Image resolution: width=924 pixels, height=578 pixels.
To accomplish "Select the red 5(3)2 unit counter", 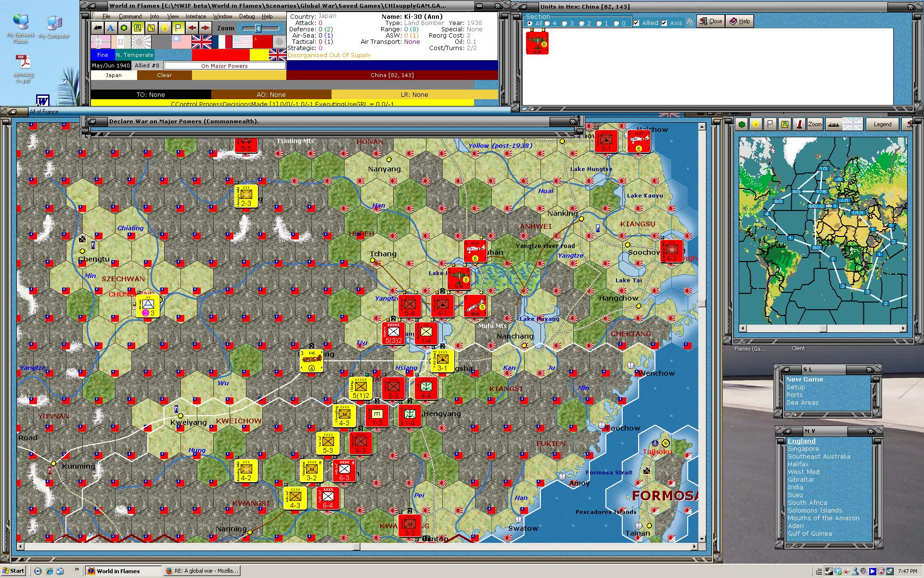I will point(394,334).
